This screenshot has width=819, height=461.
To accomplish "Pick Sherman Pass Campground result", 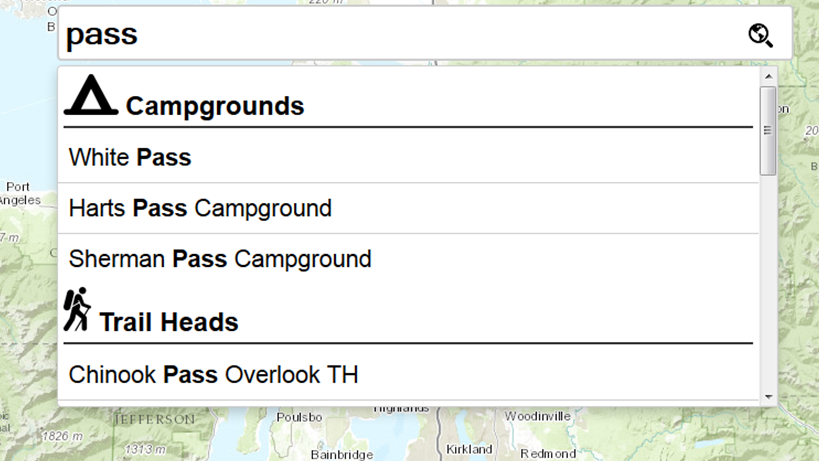I will [x=220, y=259].
